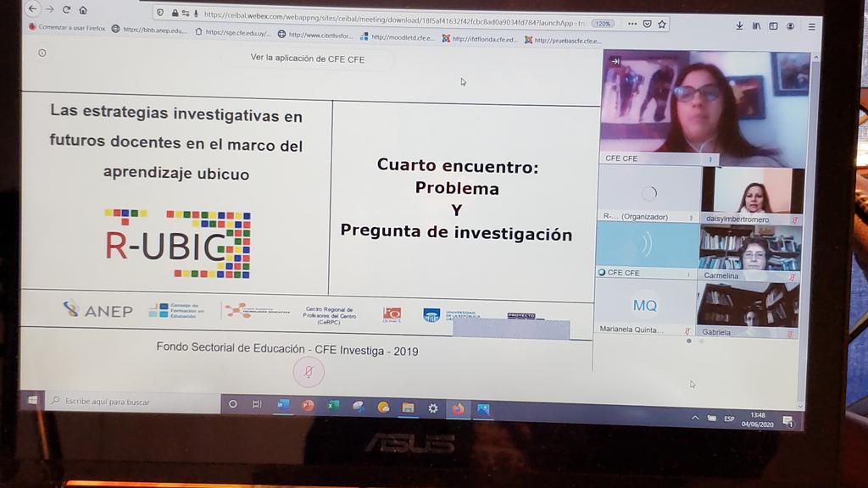Open bbb.anep.edu bookmark

pyautogui.click(x=149, y=30)
